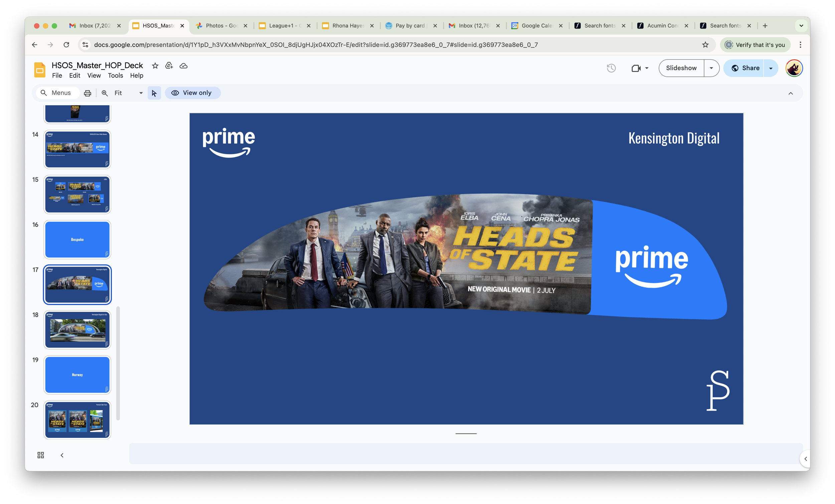This screenshot has width=835, height=504.
Task: Bookmark this page with star icon
Action: click(x=705, y=45)
